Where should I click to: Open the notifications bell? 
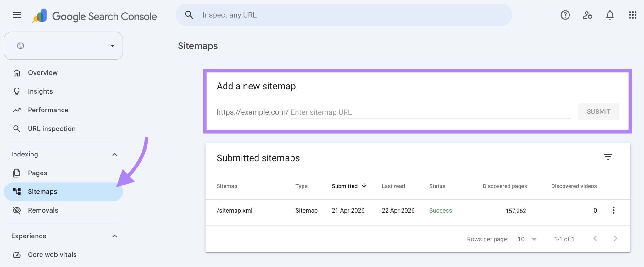[610, 15]
